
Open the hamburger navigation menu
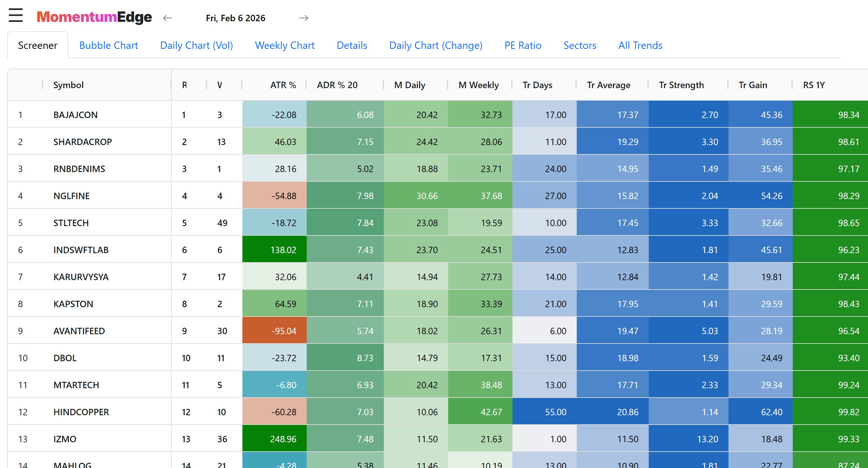pyautogui.click(x=15, y=15)
